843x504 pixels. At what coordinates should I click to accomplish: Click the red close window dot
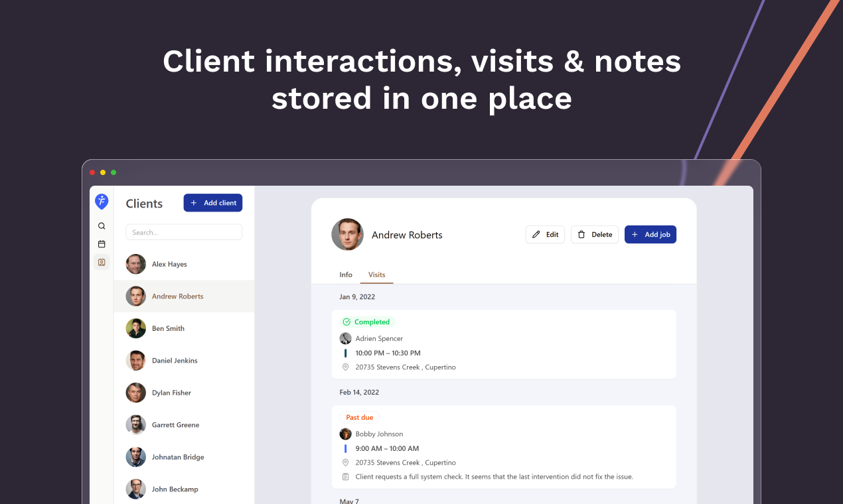(x=92, y=172)
